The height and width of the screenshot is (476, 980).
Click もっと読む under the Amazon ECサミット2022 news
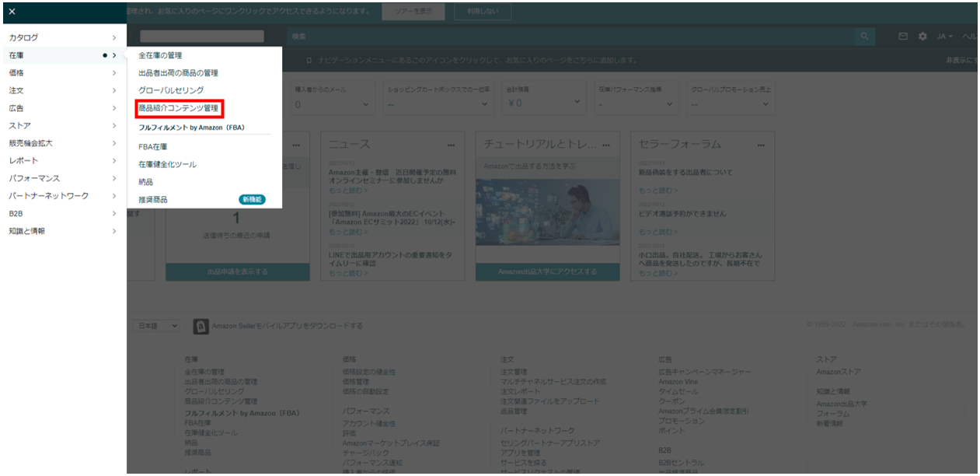(x=347, y=232)
